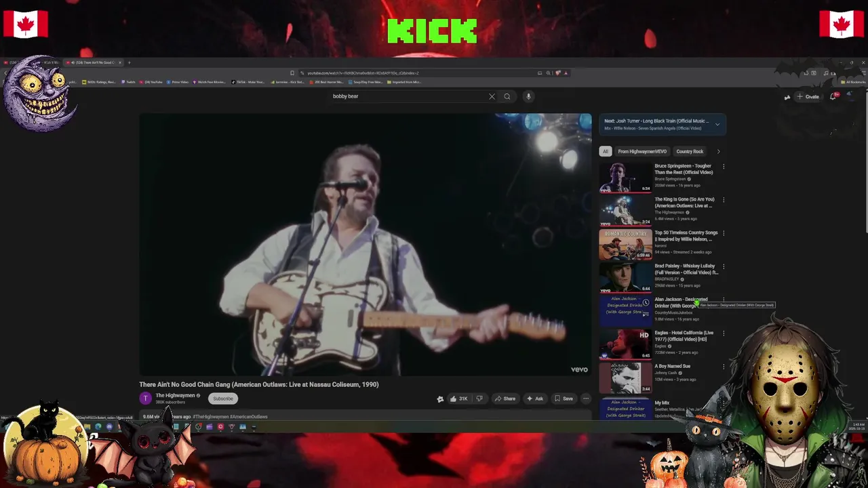The width and height of the screenshot is (868, 488).
Task: Share the Highwaymen video
Action: point(505,399)
